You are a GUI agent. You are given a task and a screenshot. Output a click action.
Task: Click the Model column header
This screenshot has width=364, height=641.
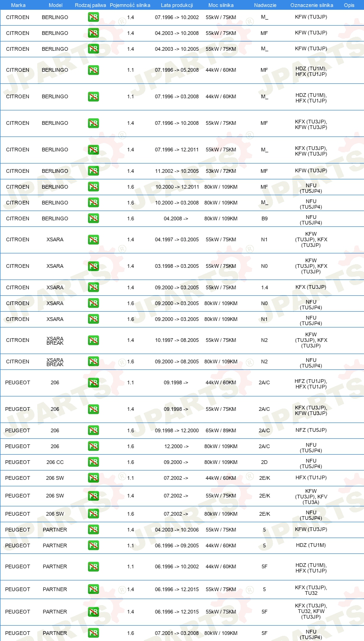(x=55, y=5)
